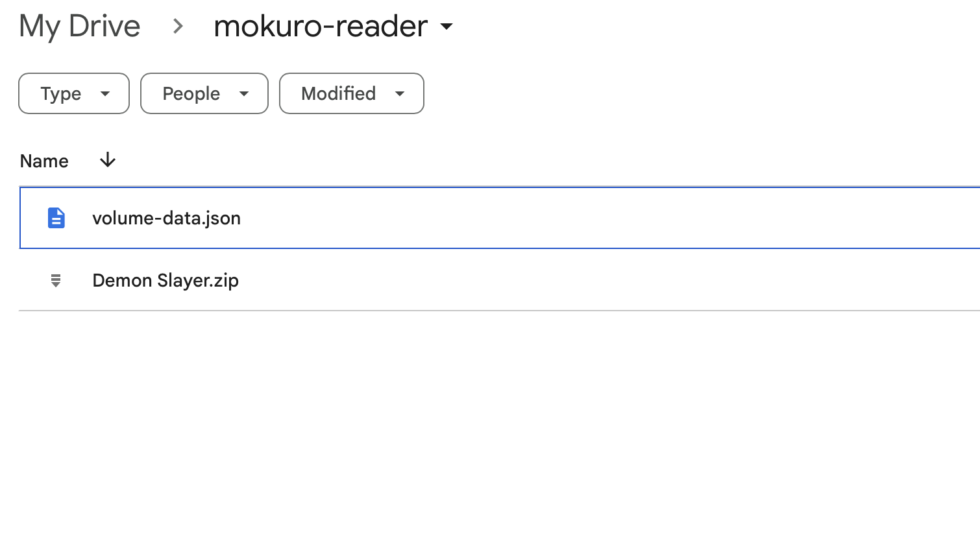Click the breadcrumb chevron after My Drive
980x546 pixels.
[x=178, y=27]
